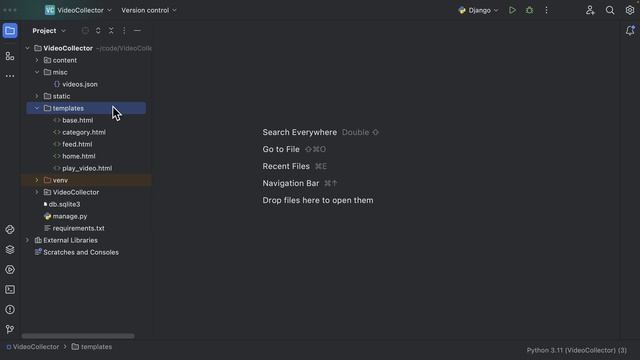Click the Project panel horizontal scrollbar
The height and width of the screenshot is (360, 640).
coord(78,336)
